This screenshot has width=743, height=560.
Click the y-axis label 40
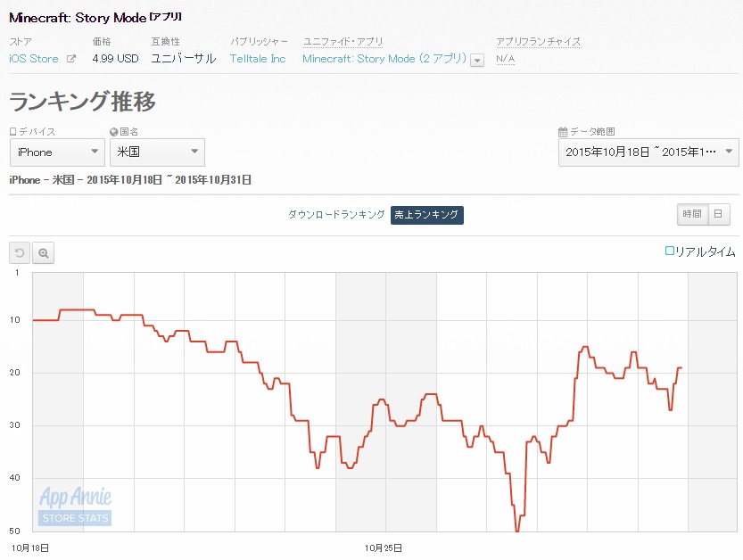(x=14, y=478)
